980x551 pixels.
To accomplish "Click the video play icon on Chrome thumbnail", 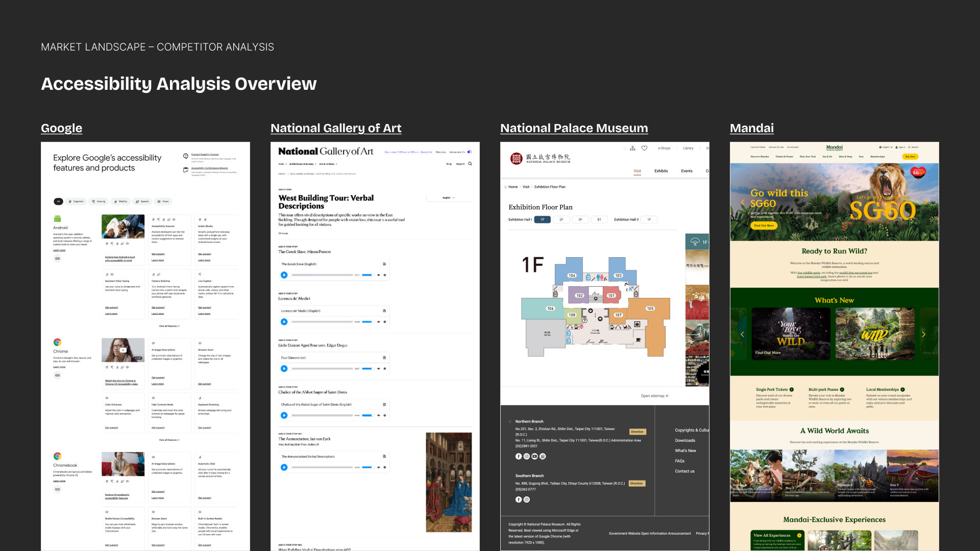I will coord(123,350).
